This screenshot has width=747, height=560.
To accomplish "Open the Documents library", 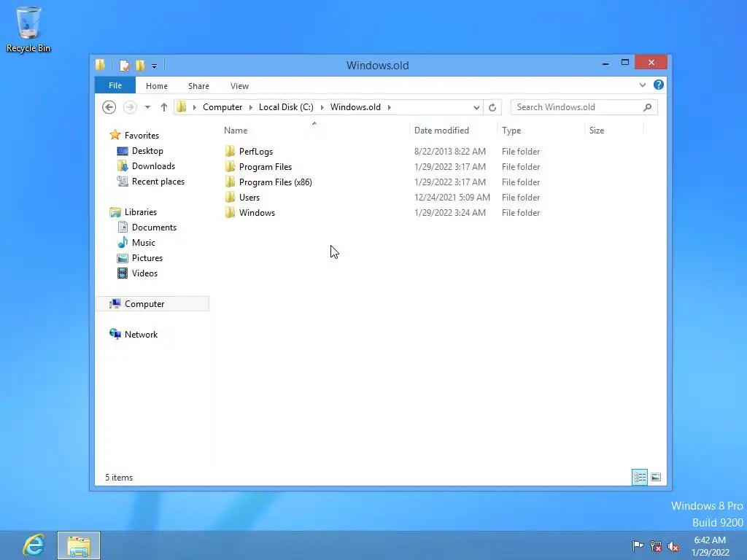I will click(154, 227).
